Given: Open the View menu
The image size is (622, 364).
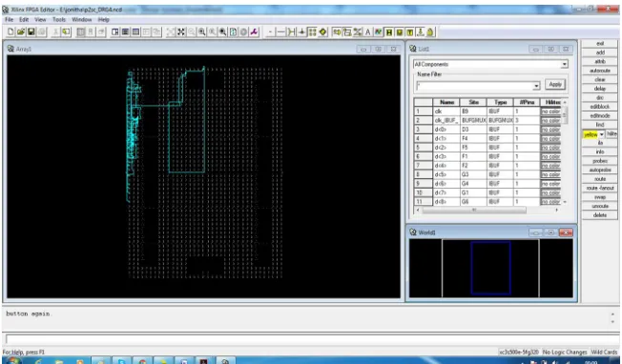Looking at the screenshot, I should 40,19.
